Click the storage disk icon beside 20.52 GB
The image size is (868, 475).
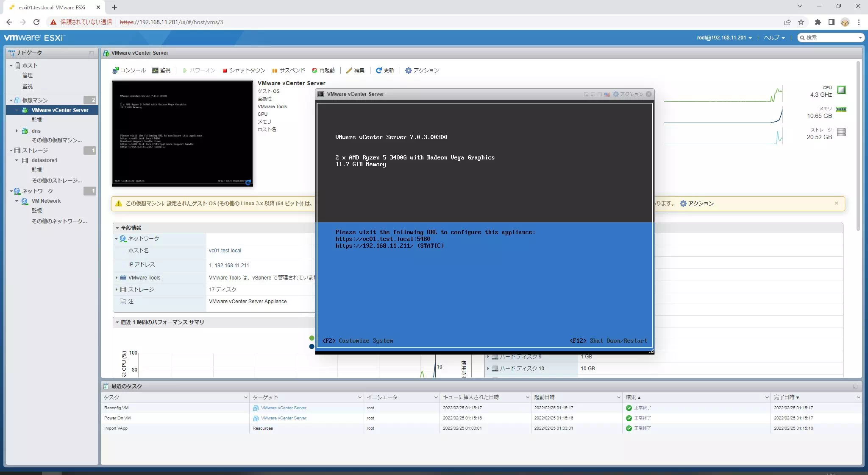pos(841,132)
